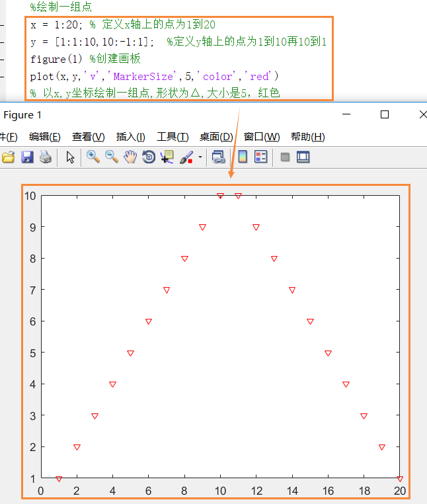Select the Brush data tool icon
Image resolution: width=427 pixels, height=504 pixels.
[186, 157]
